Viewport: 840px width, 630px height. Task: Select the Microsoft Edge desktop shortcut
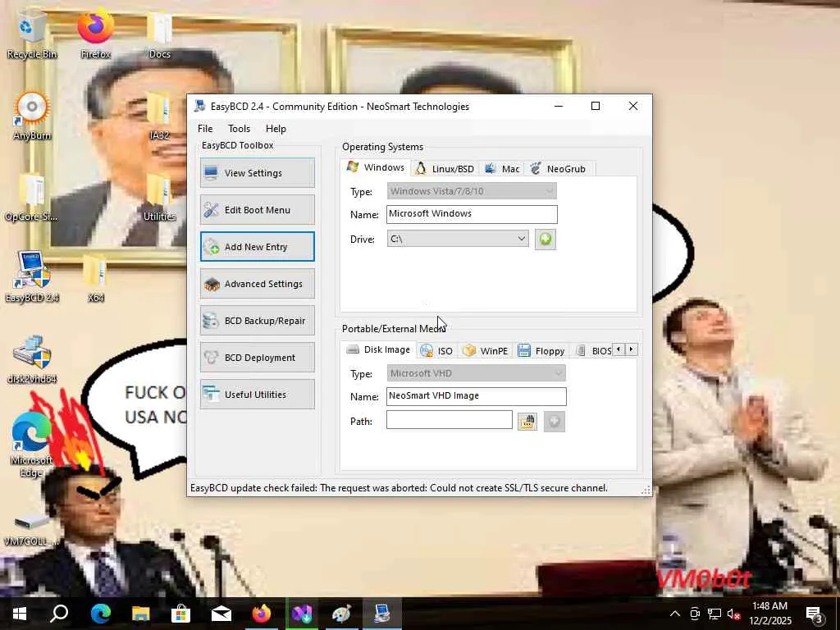coord(32,445)
